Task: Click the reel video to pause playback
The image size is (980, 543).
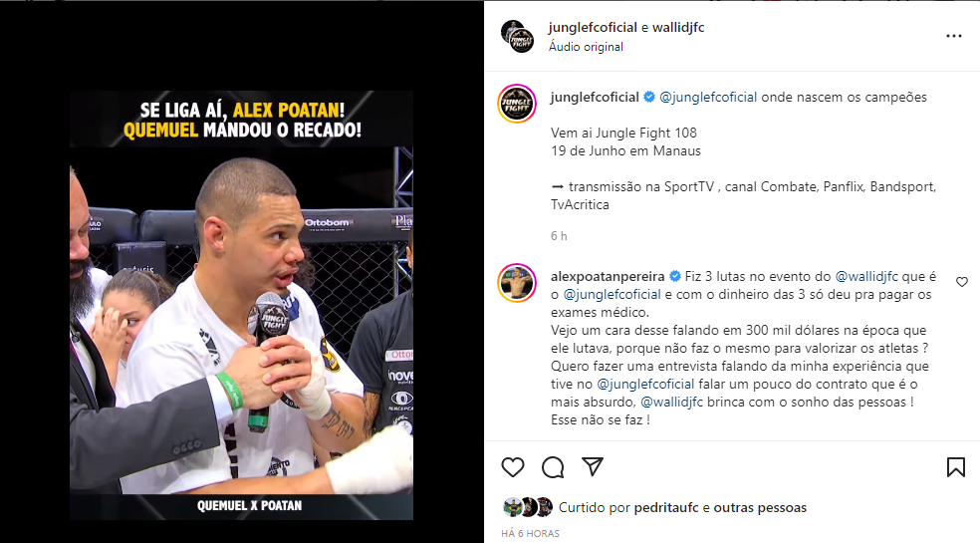Action: (x=241, y=305)
